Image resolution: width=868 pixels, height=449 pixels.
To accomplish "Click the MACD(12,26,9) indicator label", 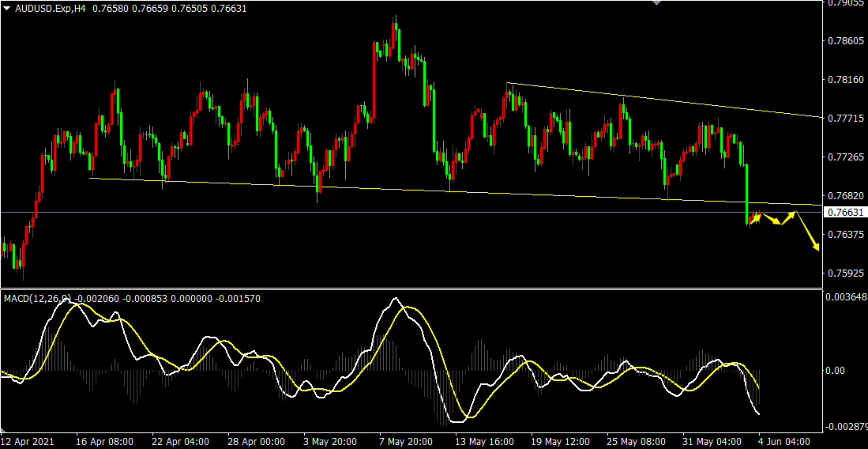I will click(37, 299).
